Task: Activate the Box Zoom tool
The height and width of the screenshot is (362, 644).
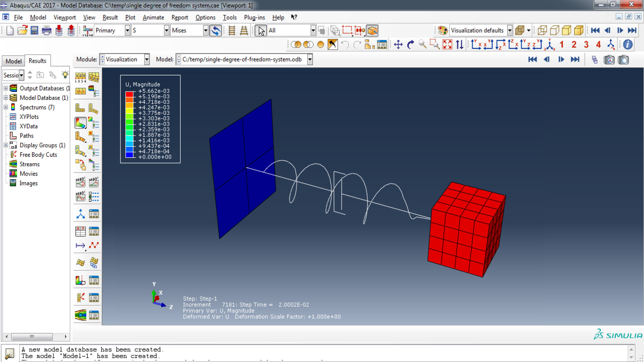Action: (435, 45)
